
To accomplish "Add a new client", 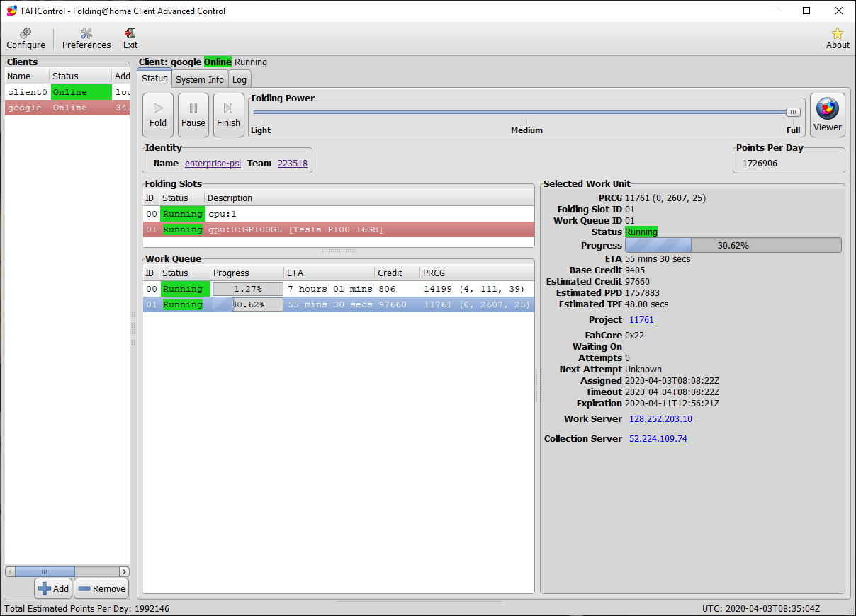I will pos(53,588).
